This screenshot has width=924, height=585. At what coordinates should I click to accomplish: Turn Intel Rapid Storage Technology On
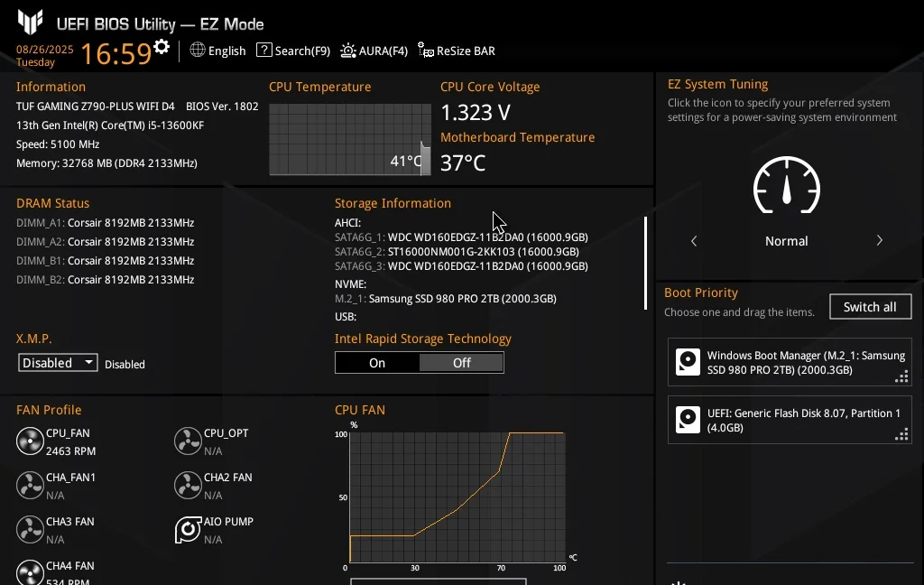(377, 363)
